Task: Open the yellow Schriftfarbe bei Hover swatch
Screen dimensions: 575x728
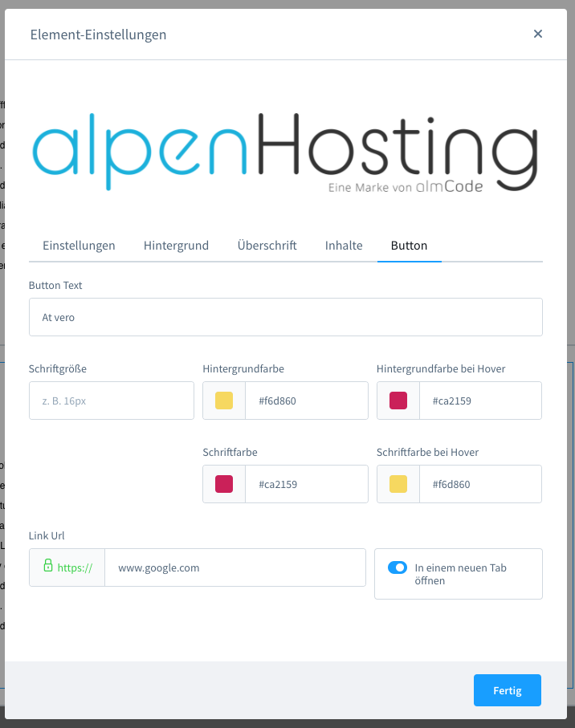Action: coord(398,484)
